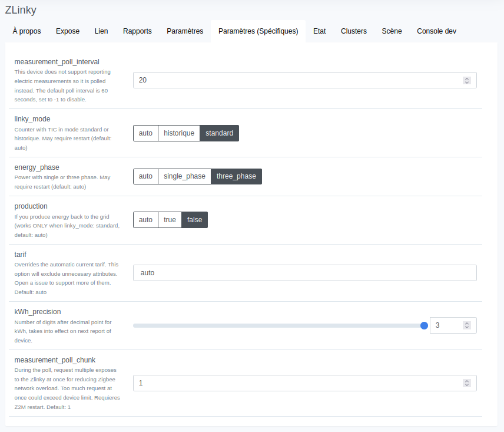Open the Console dev tab
The image size is (504, 432).
(x=436, y=31)
